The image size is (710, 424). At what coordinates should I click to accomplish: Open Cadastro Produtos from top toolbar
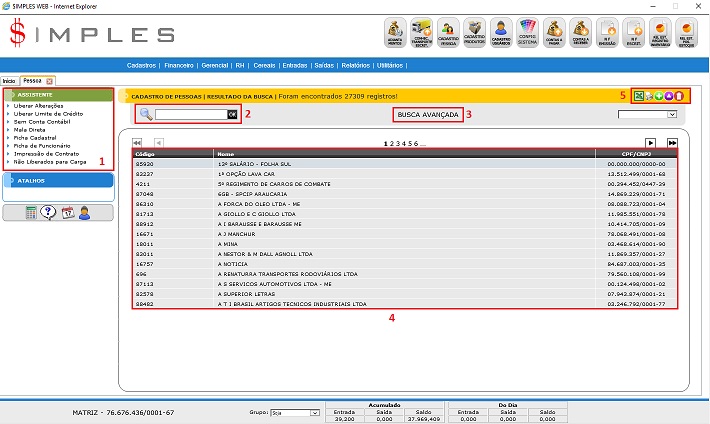click(x=476, y=33)
